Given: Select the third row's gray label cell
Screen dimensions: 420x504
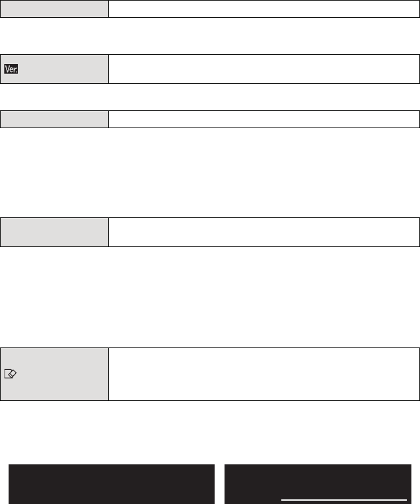Looking at the screenshot, I should pos(54,119).
